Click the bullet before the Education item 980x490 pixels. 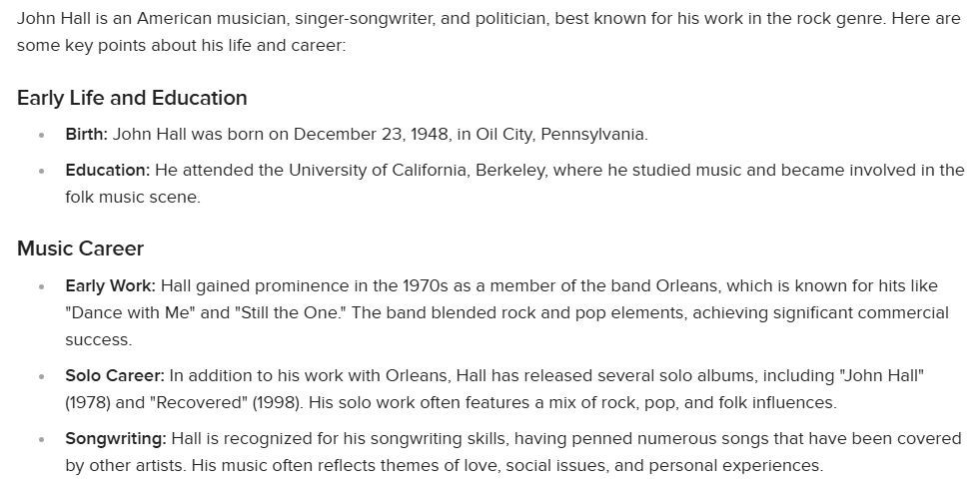(41, 171)
